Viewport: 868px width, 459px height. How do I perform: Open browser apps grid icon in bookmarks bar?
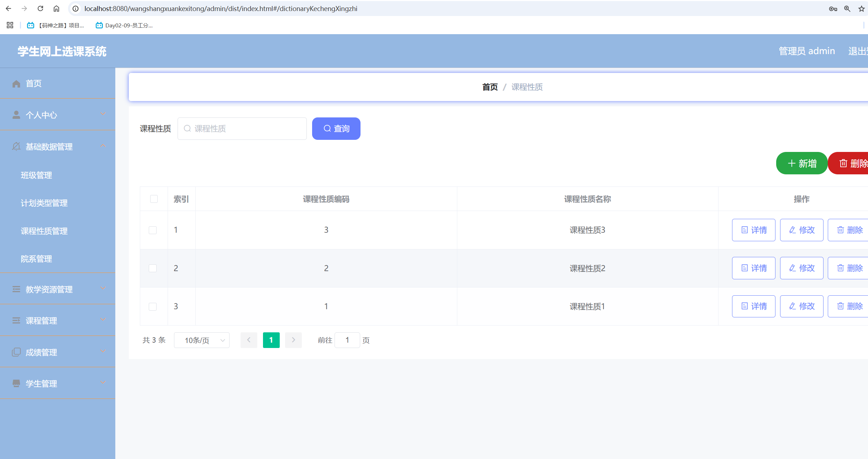[x=10, y=25]
